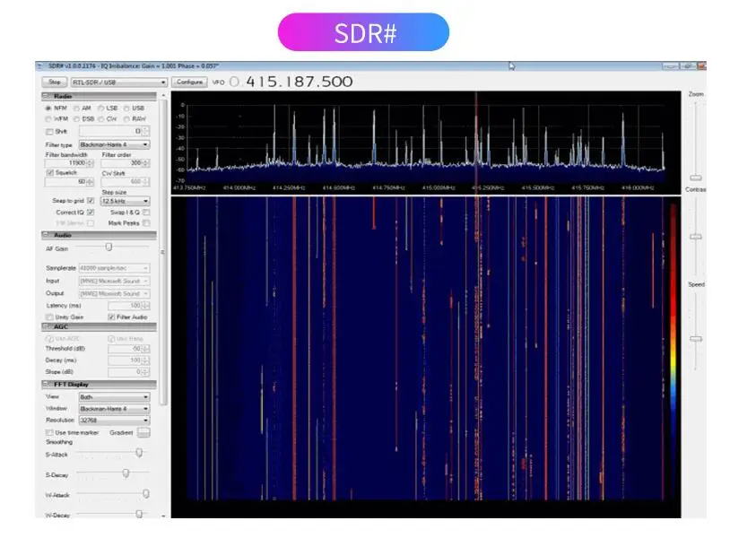Viewport: 756px width, 538px height.
Task: Toggle the Filter Audio checkbox
Action: (x=111, y=317)
